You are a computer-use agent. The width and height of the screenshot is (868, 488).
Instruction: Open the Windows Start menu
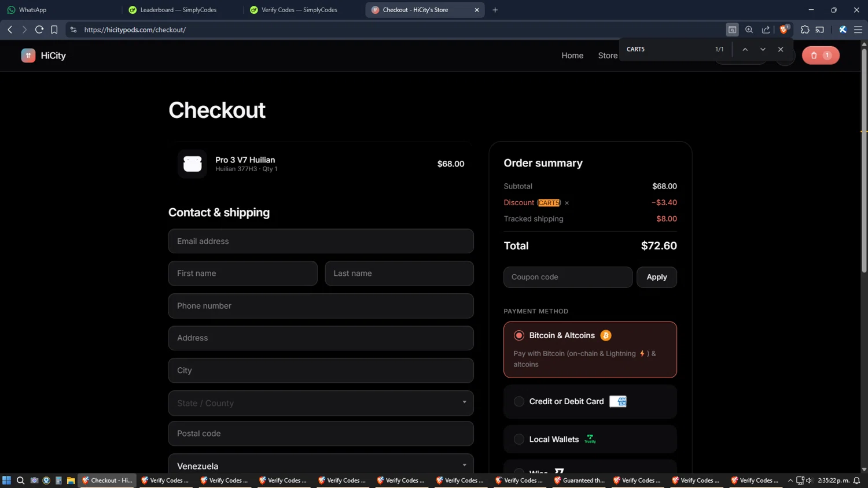tap(7, 480)
